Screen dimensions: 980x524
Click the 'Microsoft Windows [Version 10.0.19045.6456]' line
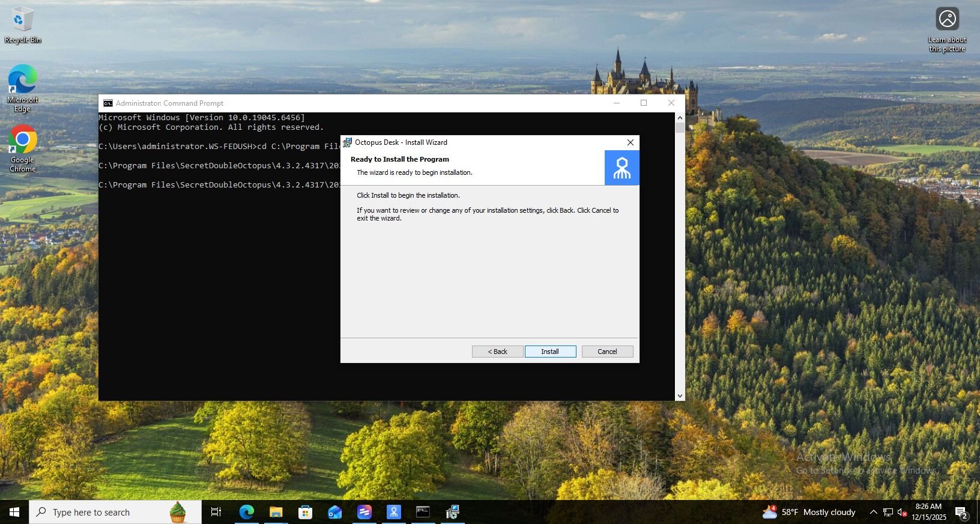[x=202, y=118]
